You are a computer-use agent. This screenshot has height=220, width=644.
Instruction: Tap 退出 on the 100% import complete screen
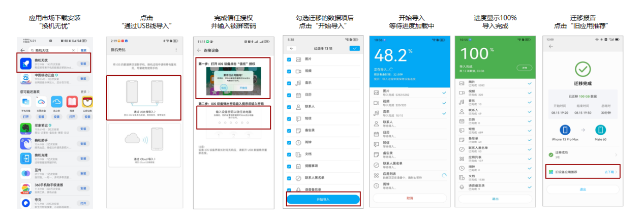coord(495,199)
